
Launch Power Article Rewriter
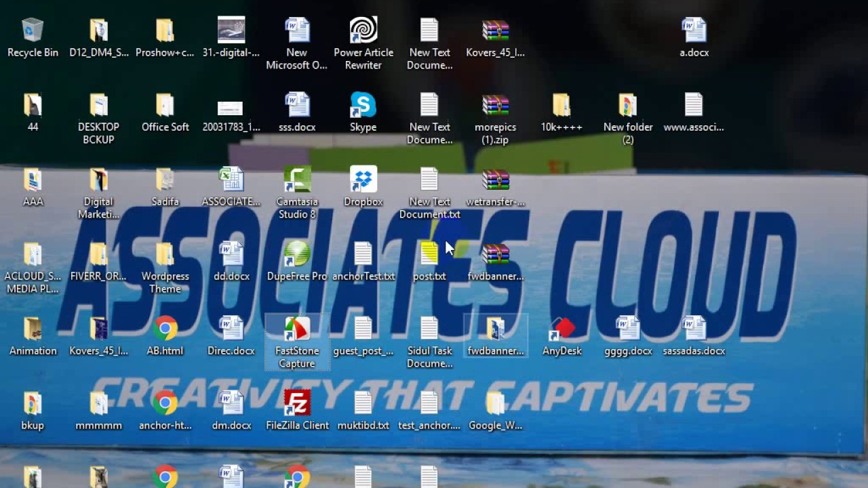[363, 45]
